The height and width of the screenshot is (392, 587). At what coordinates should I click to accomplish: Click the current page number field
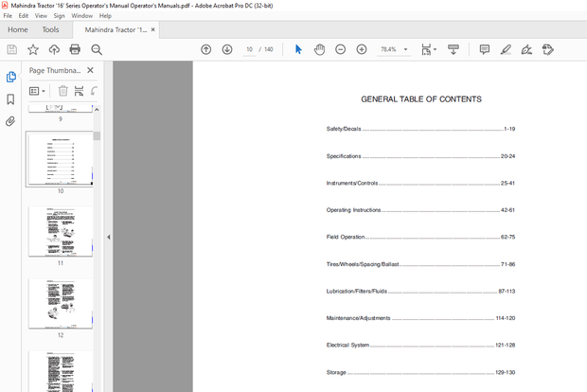249,49
